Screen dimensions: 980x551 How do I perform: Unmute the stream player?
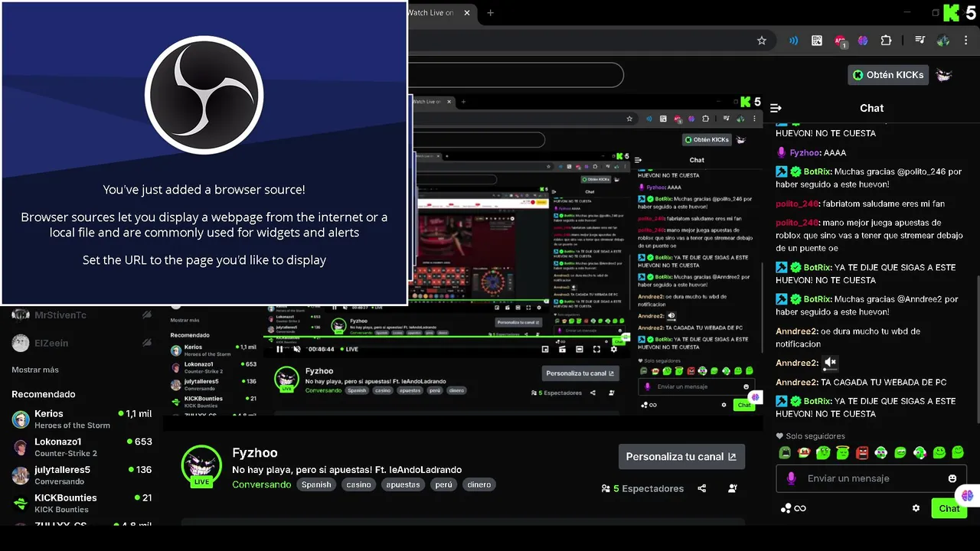coord(297,349)
